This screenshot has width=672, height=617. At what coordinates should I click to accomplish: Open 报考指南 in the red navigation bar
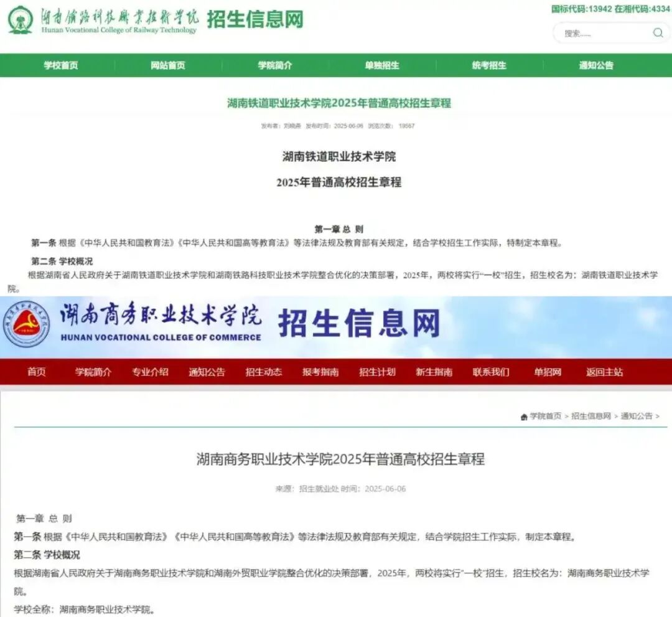point(320,372)
